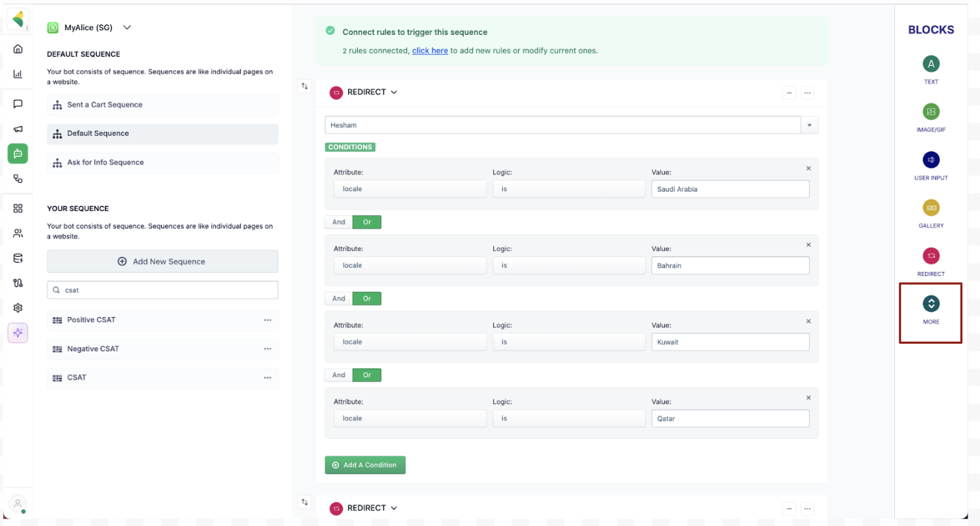
Task: Select 'Or' logic below Bahrain condition
Action: click(367, 299)
